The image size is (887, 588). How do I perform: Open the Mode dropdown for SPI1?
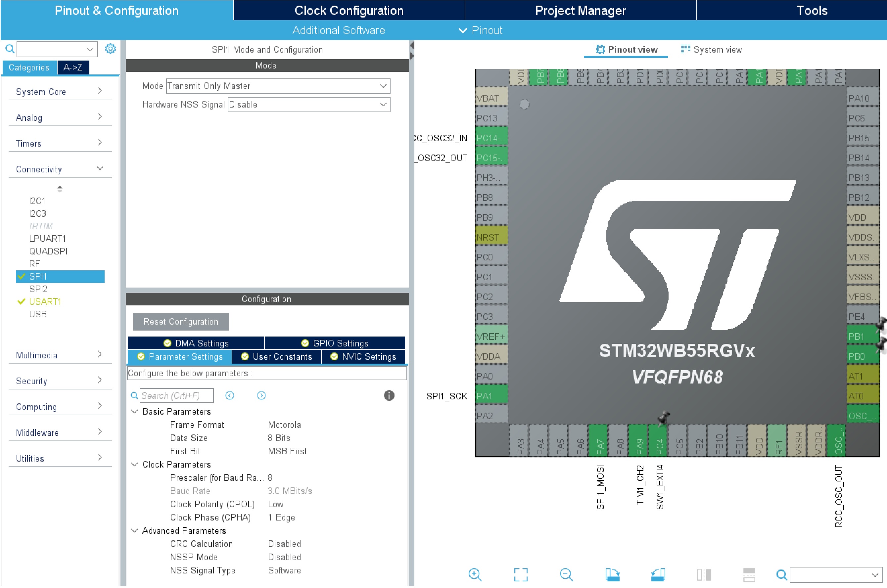pyautogui.click(x=278, y=86)
